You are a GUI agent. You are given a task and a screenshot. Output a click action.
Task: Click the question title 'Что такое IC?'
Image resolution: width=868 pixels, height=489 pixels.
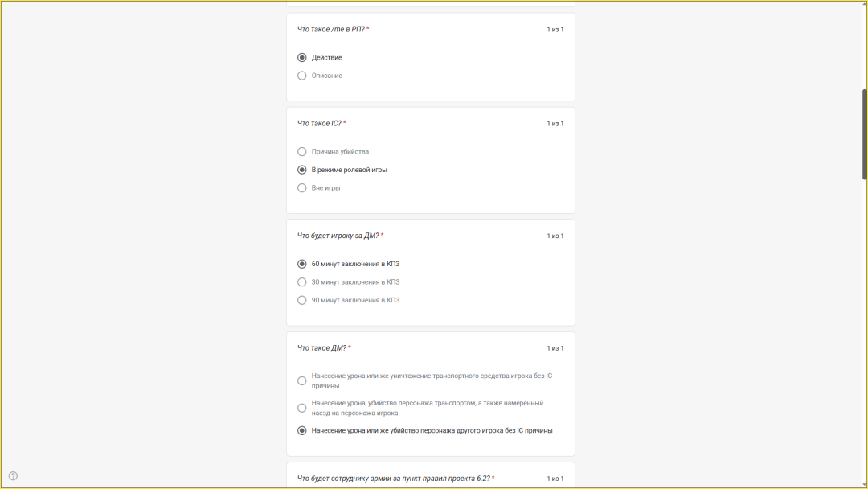[320, 123]
